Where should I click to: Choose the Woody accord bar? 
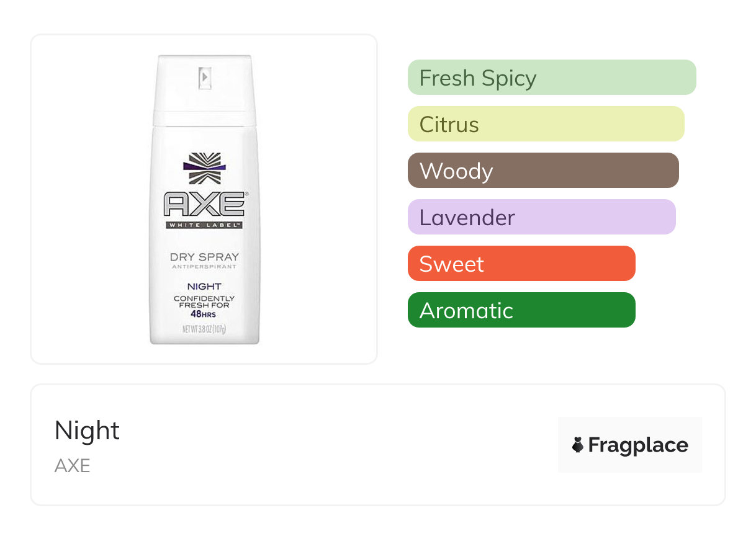(x=542, y=171)
